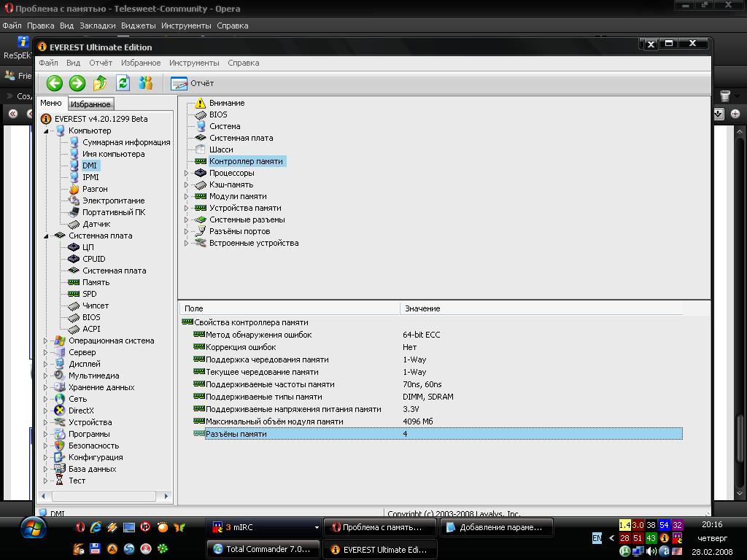
Task: Expand Операционная система tree node
Action: [46, 341]
